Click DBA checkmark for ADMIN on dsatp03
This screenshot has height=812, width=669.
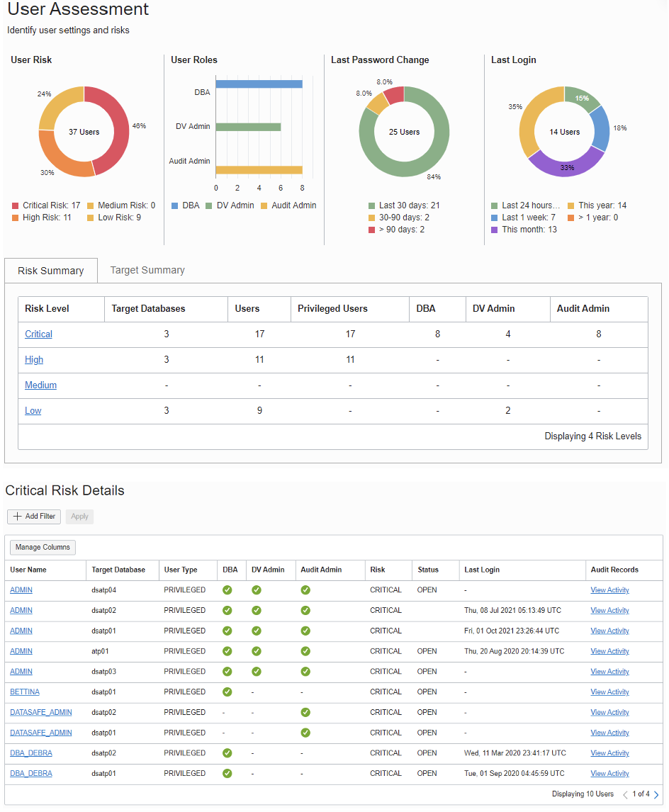(227, 672)
